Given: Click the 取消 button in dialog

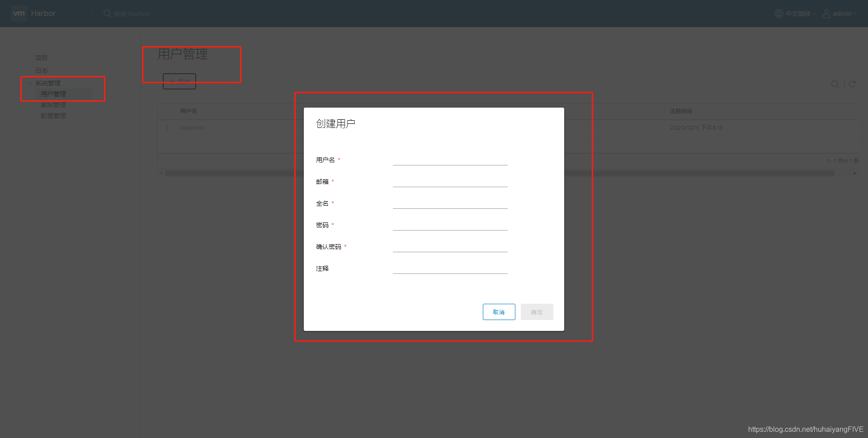Looking at the screenshot, I should click(x=499, y=312).
